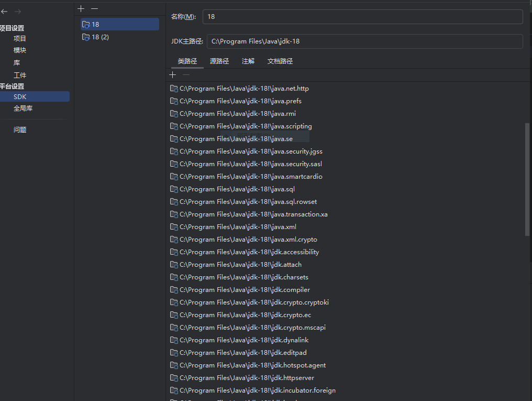
Task: Click the SDK icon beside 18
Action: pos(86,25)
